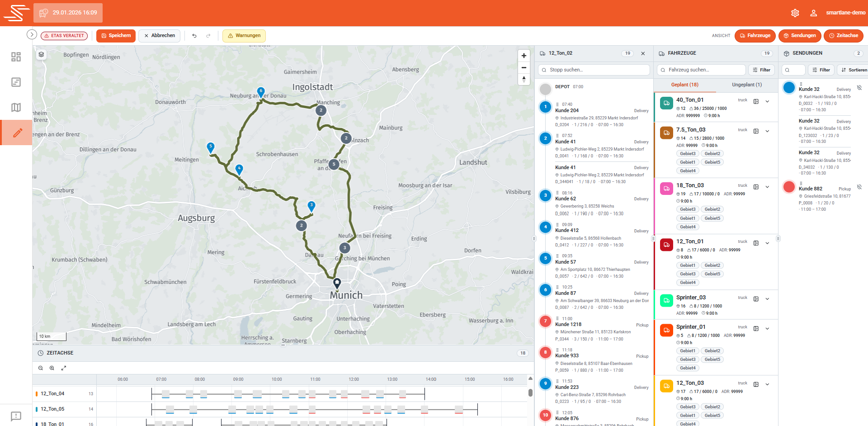The height and width of the screenshot is (426, 868).
Task: Focus the Stopp suchen field
Action: (594, 70)
